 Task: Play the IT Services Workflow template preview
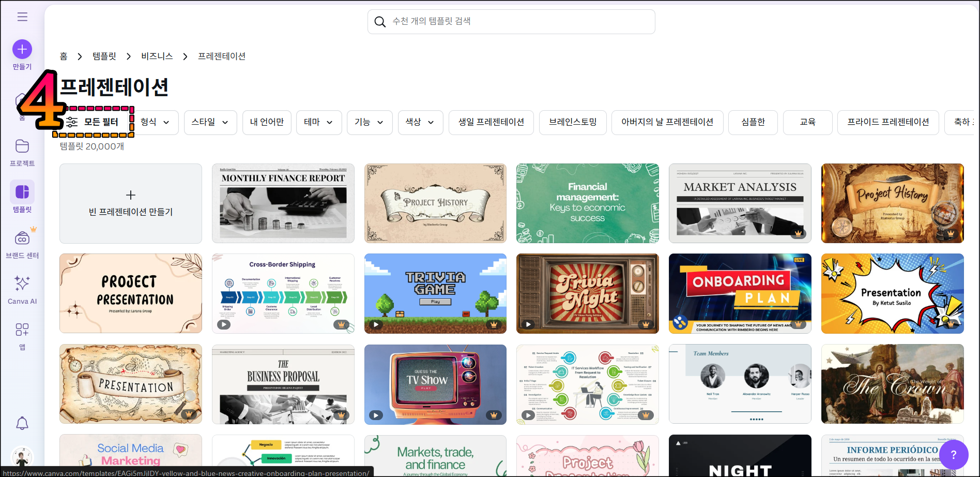528,415
